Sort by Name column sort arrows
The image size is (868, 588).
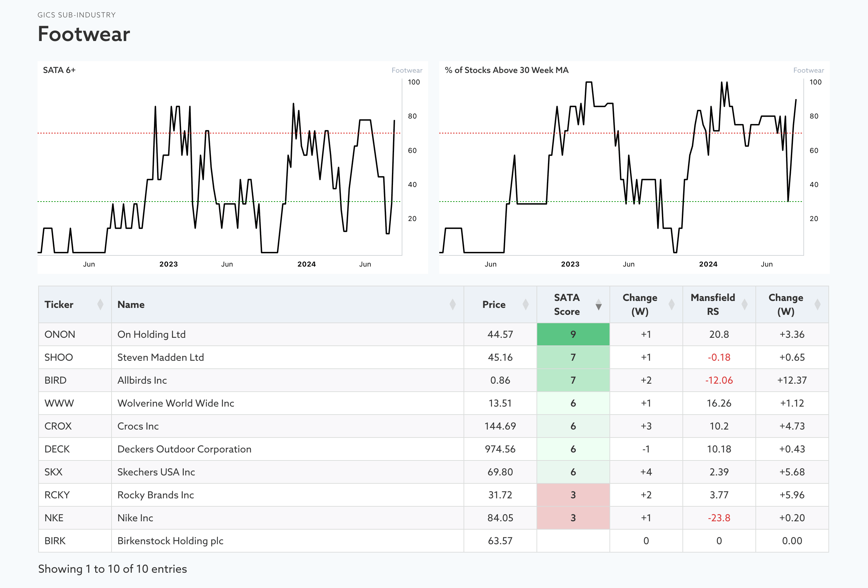452,304
